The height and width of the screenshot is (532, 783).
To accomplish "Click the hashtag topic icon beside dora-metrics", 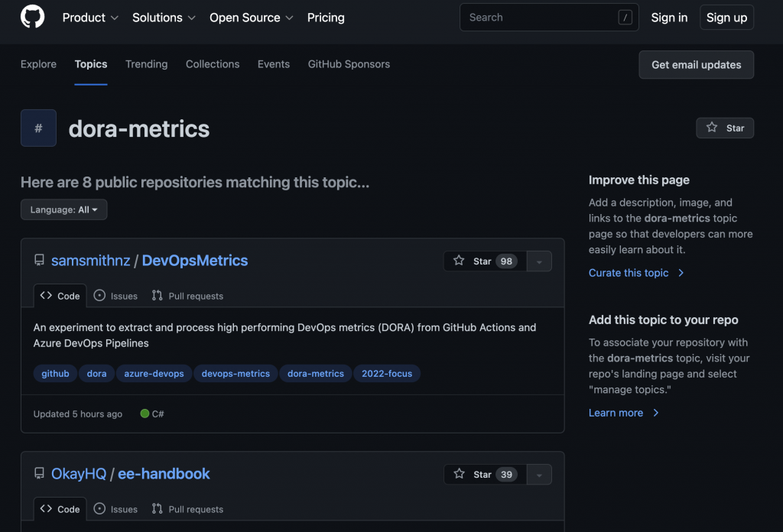I will coord(38,128).
